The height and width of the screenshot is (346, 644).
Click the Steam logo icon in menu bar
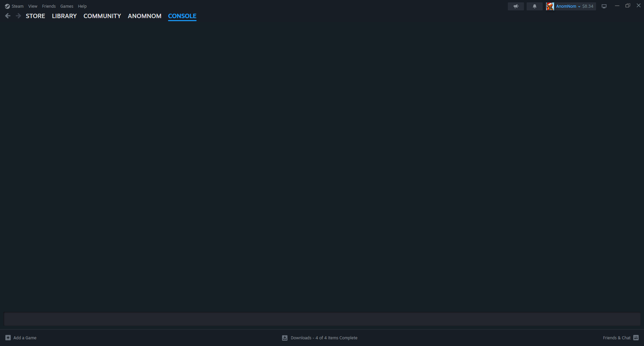7,6
